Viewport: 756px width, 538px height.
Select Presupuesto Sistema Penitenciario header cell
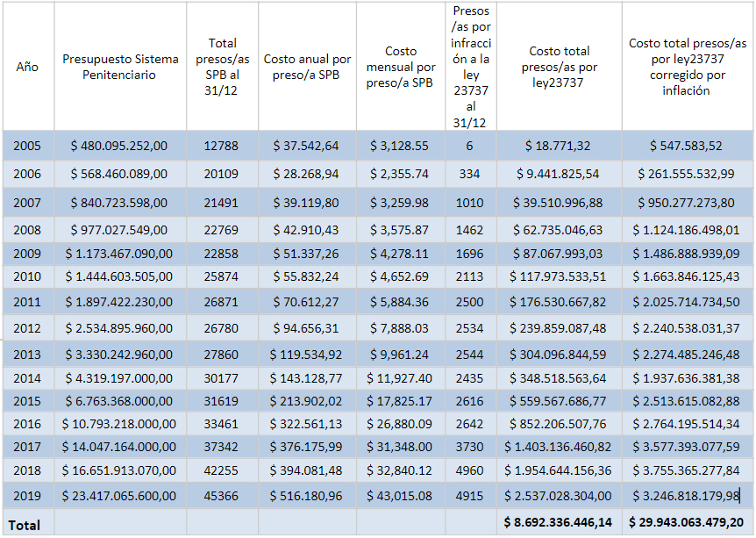(x=120, y=67)
